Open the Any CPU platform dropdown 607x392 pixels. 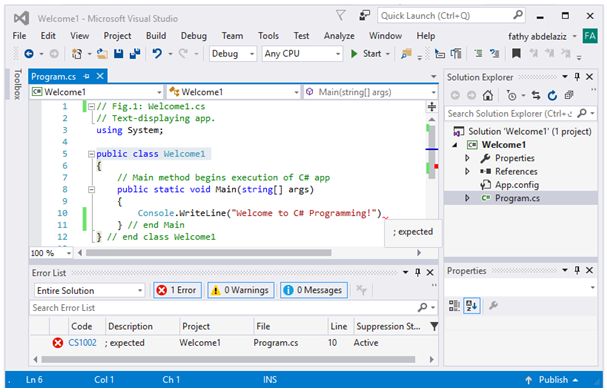pyautogui.click(x=302, y=53)
